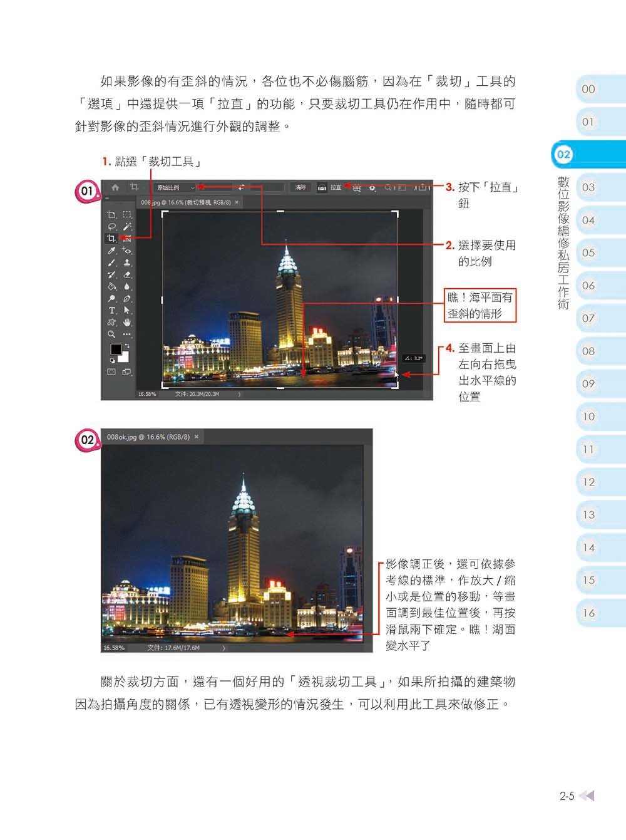
Task: Select the Magic Wand tool
Action: pos(127,226)
